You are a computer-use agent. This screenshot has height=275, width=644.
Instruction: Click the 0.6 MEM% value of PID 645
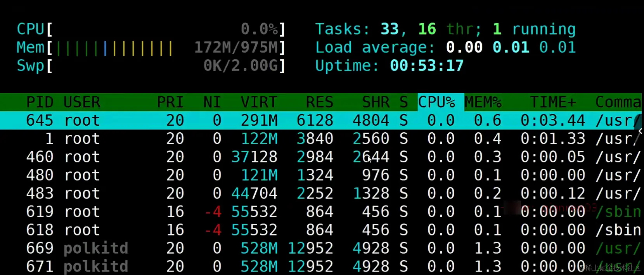[x=488, y=120]
